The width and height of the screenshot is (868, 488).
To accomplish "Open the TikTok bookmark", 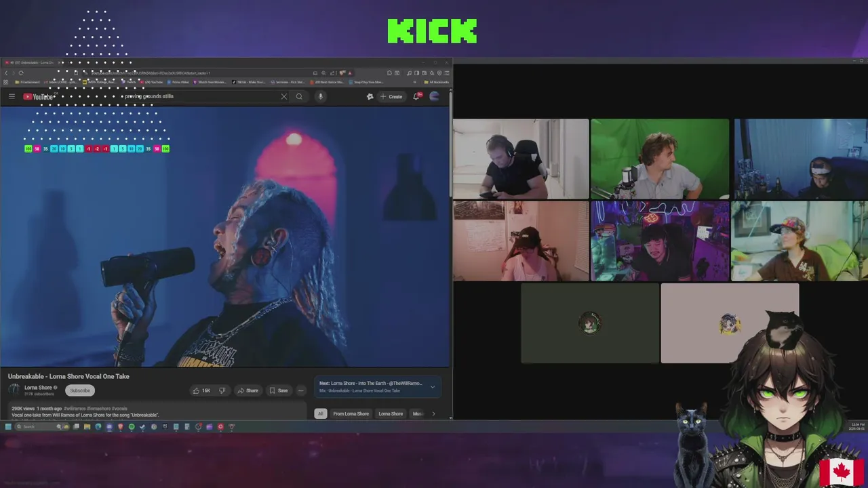I will click(248, 82).
